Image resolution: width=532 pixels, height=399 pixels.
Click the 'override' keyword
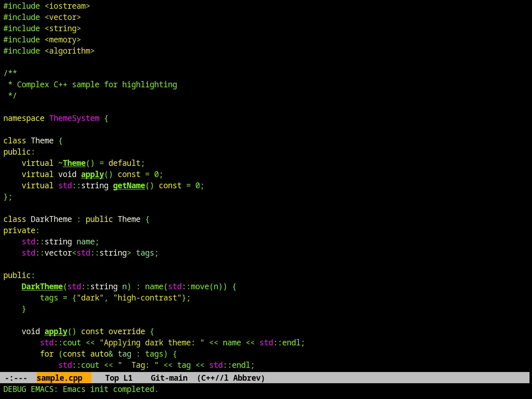pyautogui.click(x=127, y=331)
